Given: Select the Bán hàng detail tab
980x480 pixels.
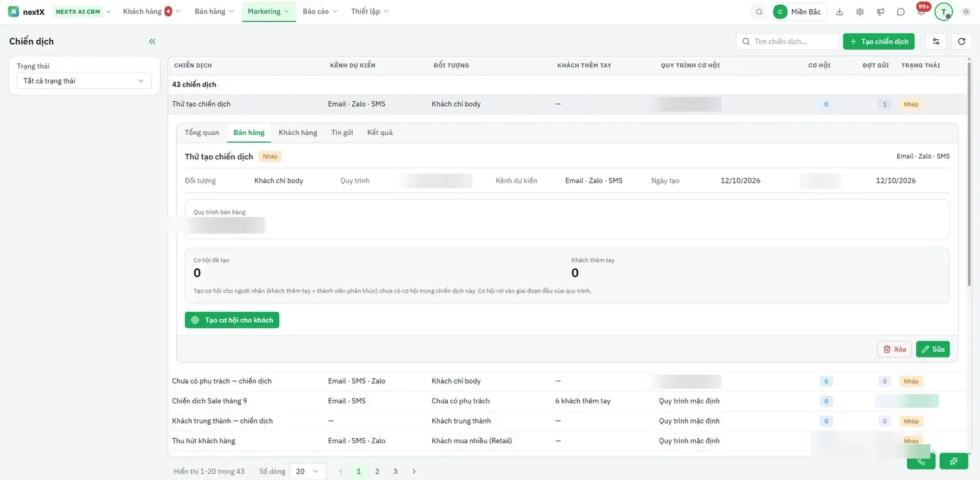Looking at the screenshot, I should tap(249, 132).
